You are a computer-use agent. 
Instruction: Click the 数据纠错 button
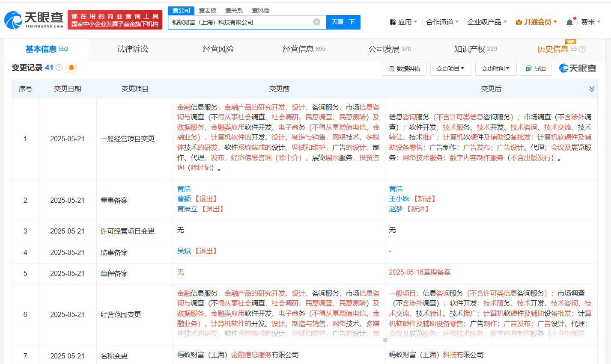(x=404, y=68)
